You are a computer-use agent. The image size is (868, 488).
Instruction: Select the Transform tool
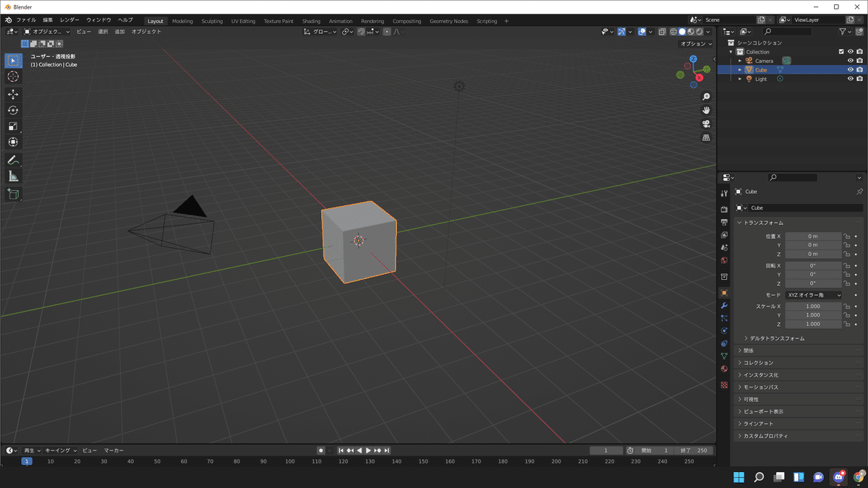click(13, 142)
